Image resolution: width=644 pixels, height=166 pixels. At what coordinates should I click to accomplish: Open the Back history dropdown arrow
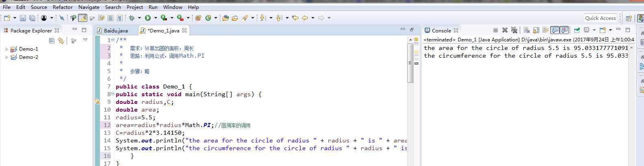click(x=313, y=18)
